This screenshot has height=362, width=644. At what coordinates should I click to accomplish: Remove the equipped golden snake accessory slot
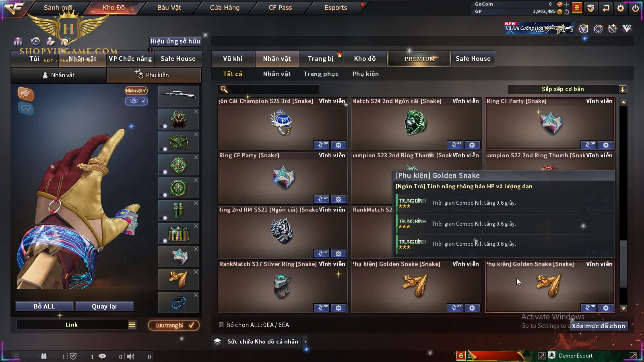pos(196,272)
